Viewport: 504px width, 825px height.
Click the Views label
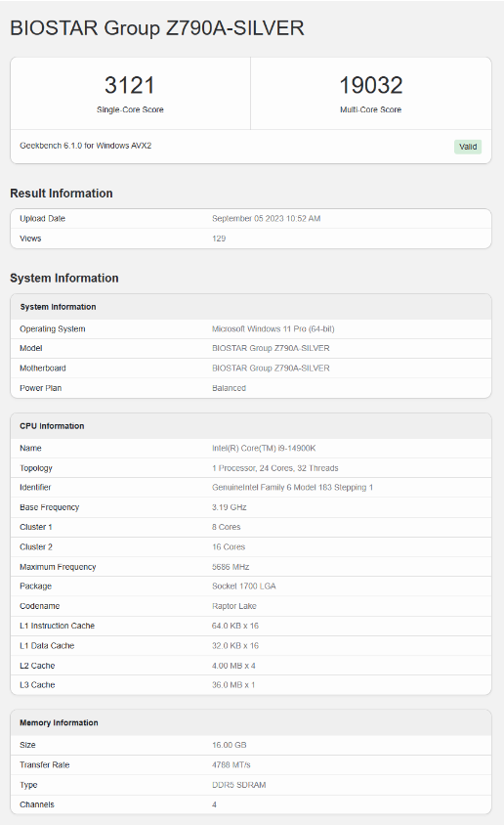click(30, 239)
